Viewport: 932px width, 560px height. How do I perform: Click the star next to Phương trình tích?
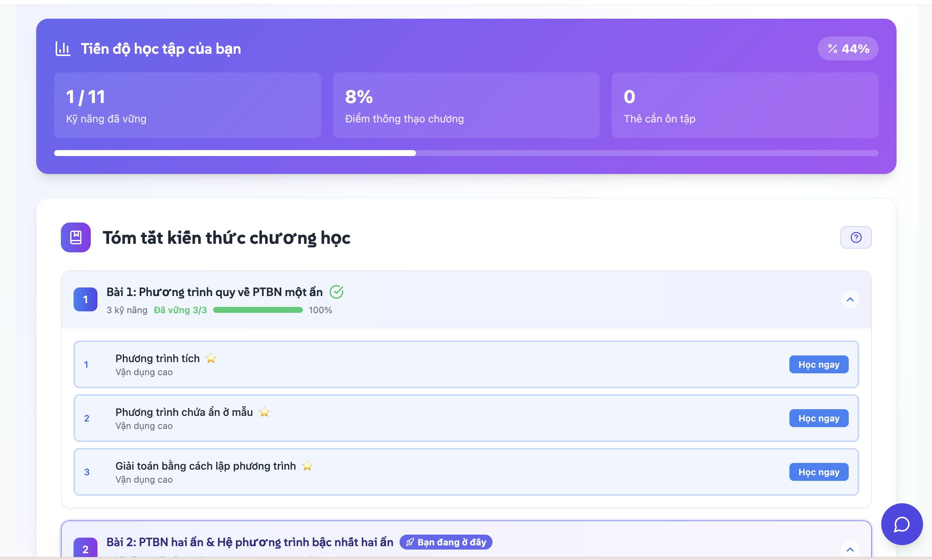pos(211,358)
